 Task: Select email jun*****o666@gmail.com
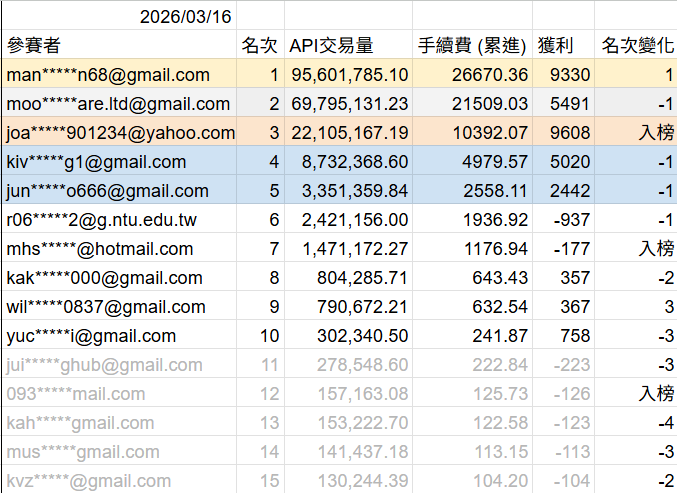coord(108,191)
